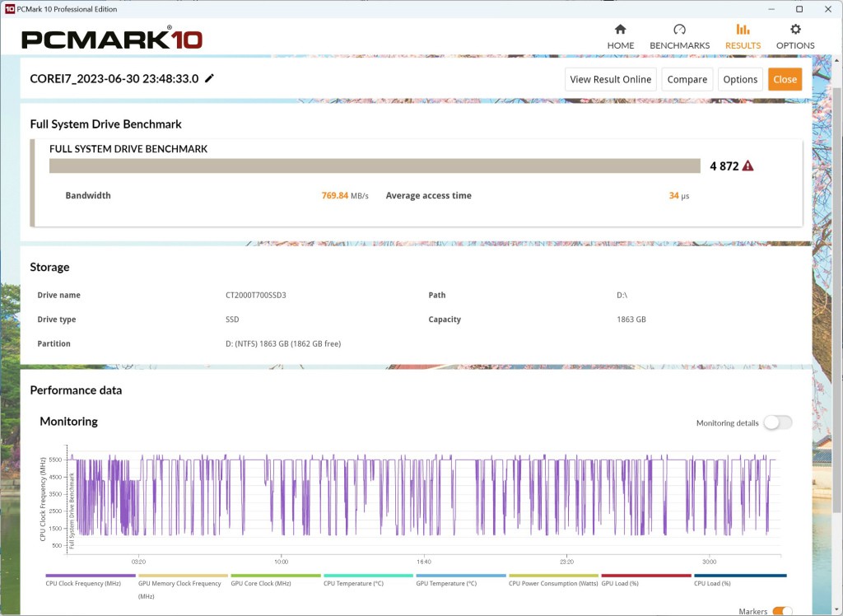Select the GPU Core Clock legend swatch
Viewport: 843px width, 616px height.
pos(275,576)
